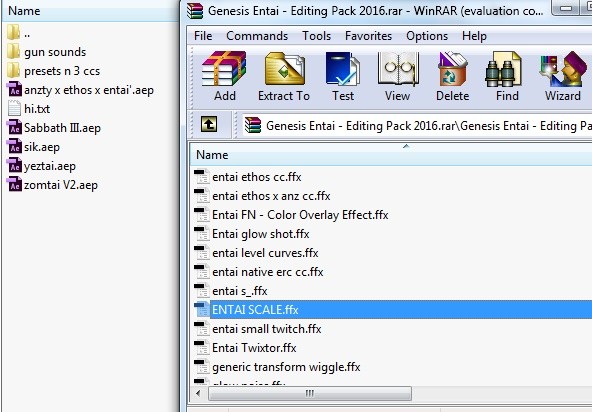Click file icon of entai ethos cc.ffx
The width and height of the screenshot is (592, 412).
pos(202,177)
